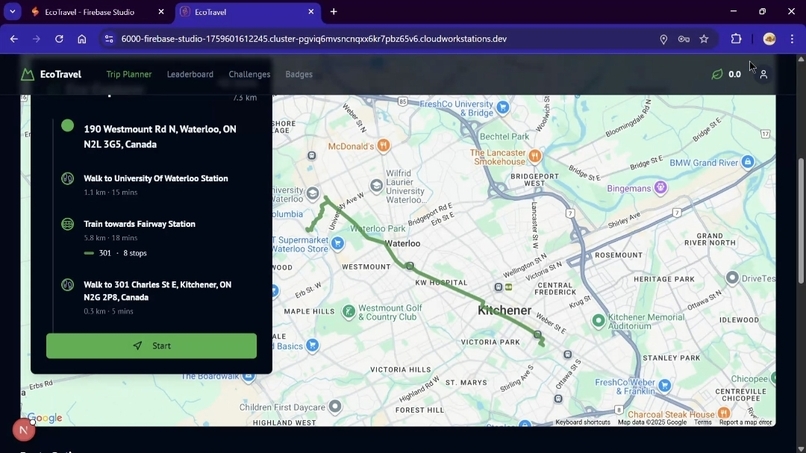Open the Leaderboard page
Viewport: 806px width, 453px height.
pos(190,74)
